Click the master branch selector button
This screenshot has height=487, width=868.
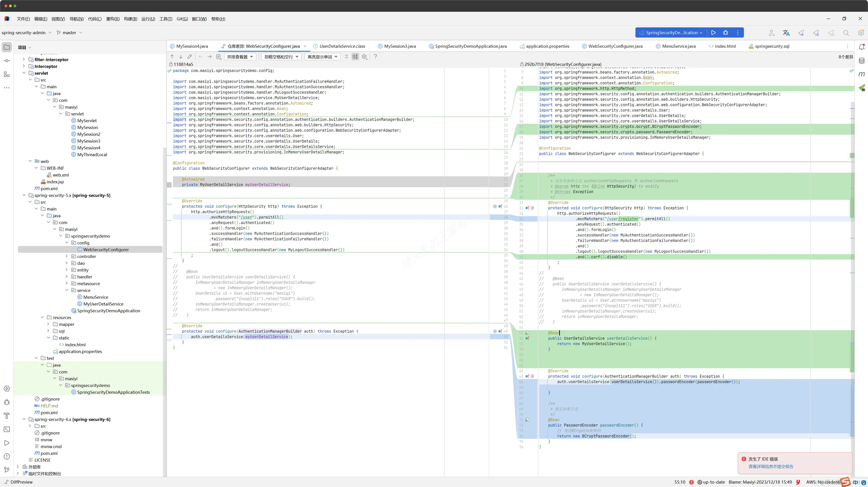click(69, 33)
